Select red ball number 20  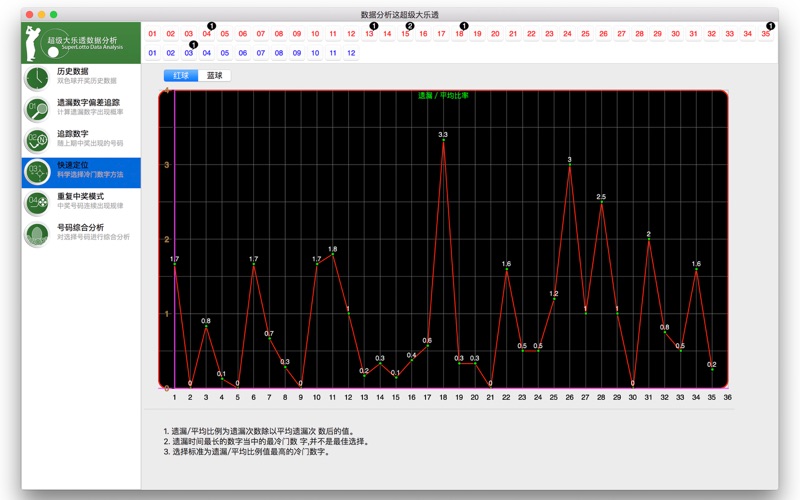coord(495,34)
